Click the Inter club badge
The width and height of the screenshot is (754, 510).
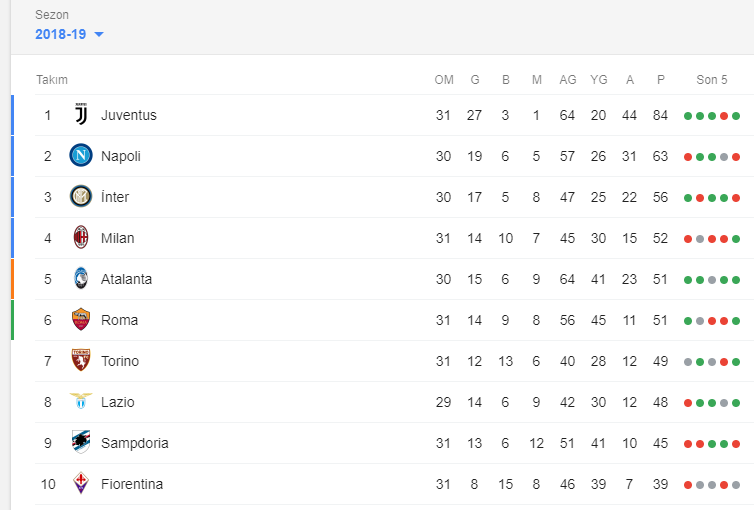click(x=81, y=197)
